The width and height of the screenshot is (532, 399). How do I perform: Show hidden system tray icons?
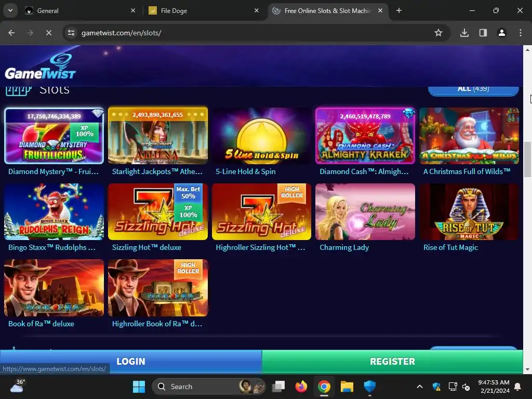(420, 387)
